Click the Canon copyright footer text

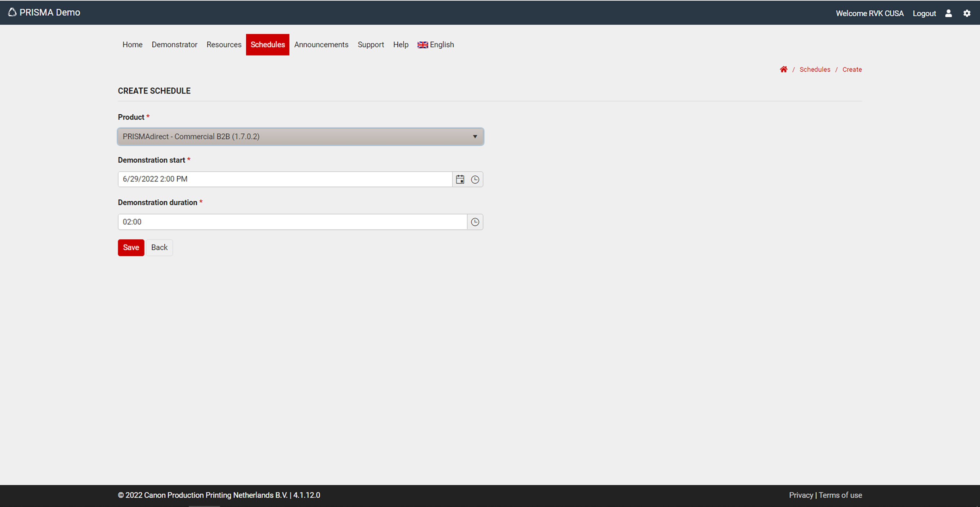point(219,495)
